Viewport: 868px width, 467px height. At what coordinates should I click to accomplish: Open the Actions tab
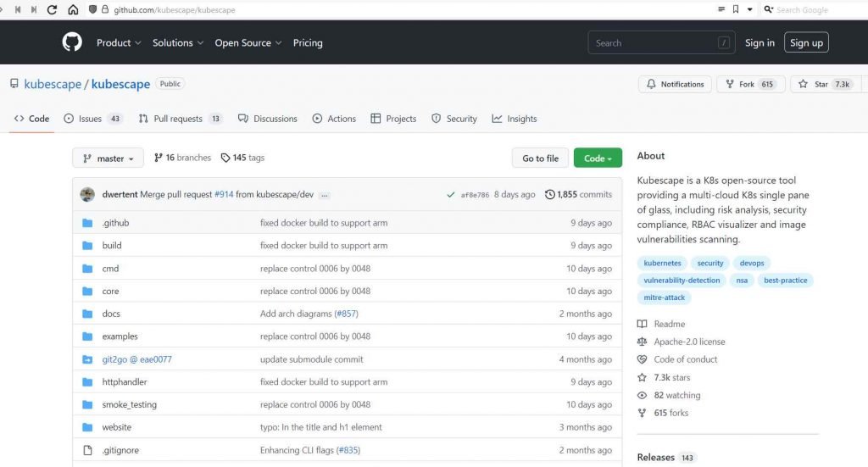334,119
